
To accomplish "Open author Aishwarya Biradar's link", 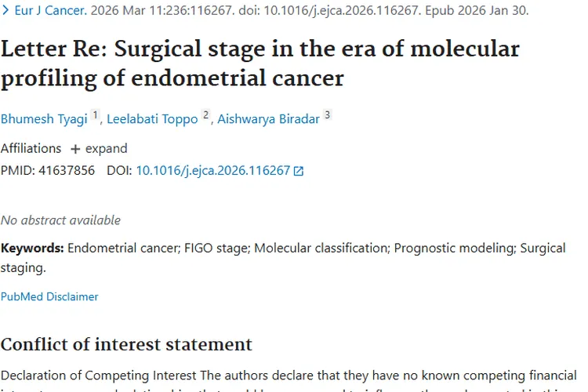I will (x=268, y=119).
